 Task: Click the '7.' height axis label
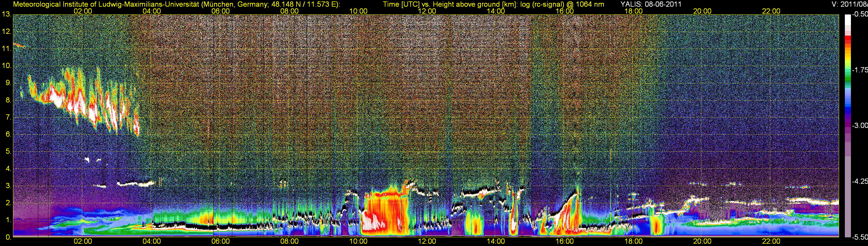coord(8,117)
